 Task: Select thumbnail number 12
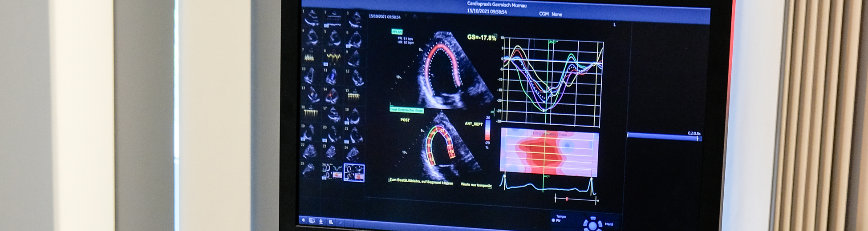(354, 77)
